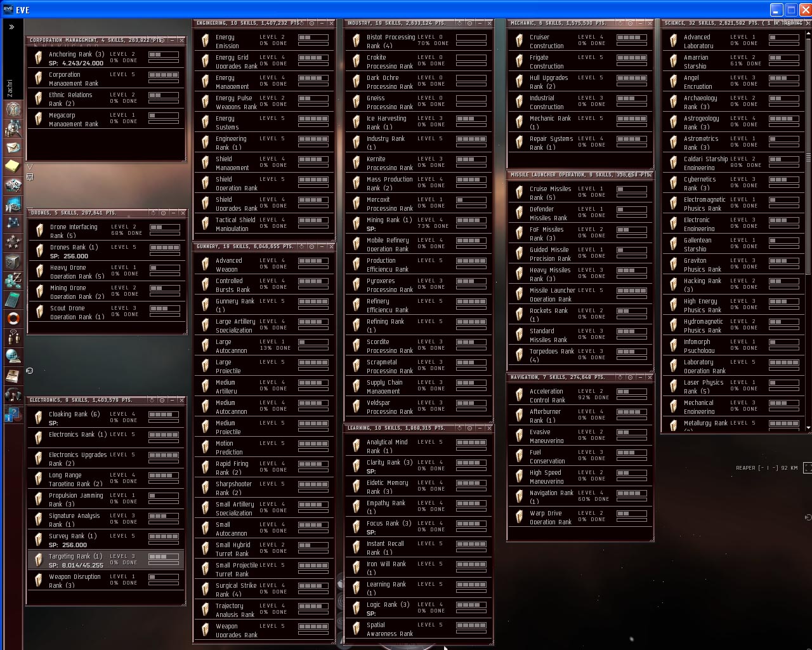Toggle pin on the Learning window

pyautogui.click(x=470, y=428)
